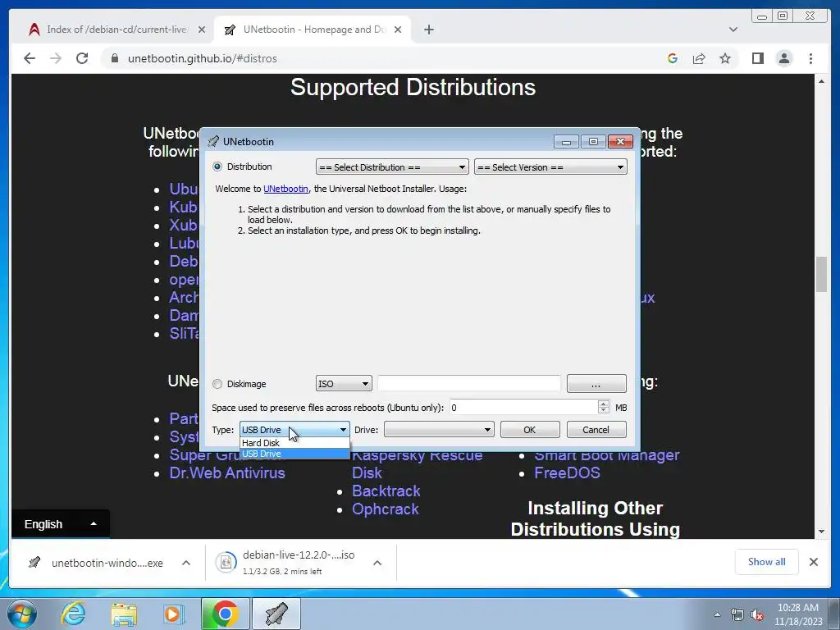Screen dimensions: 840x630
Task: Click the address bar lock icon
Action: [115, 58]
